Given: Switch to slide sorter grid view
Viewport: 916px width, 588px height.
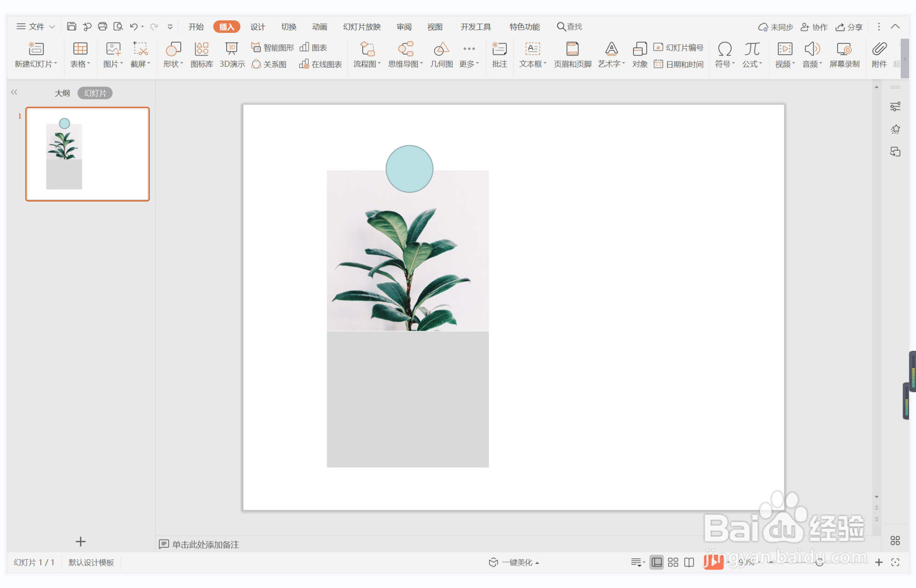Looking at the screenshot, I should pyautogui.click(x=673, y=562).
